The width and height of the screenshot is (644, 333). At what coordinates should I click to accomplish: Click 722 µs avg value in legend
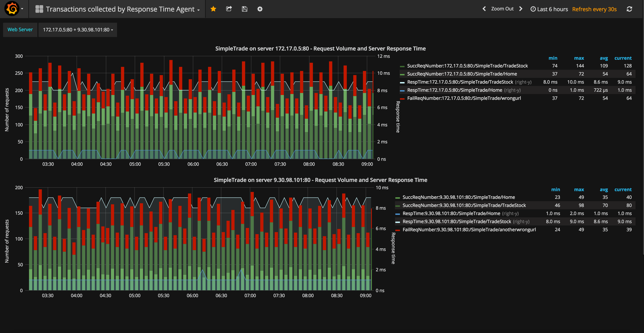point(601,90)
